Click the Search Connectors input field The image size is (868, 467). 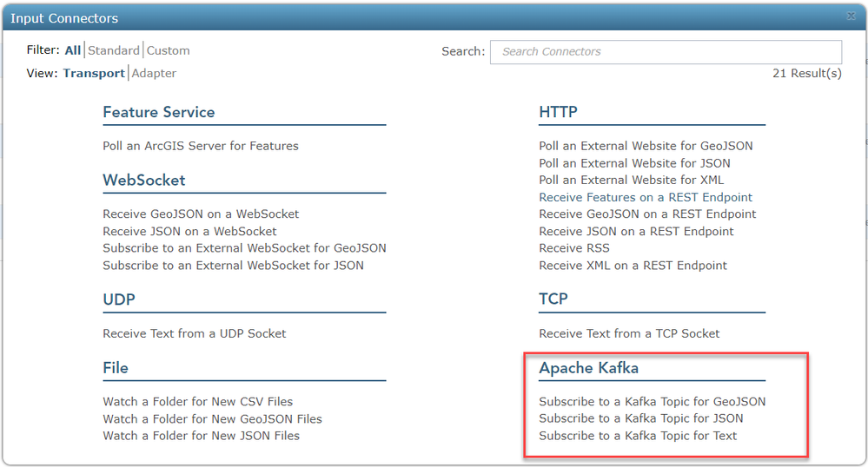(x=666, y=52)
